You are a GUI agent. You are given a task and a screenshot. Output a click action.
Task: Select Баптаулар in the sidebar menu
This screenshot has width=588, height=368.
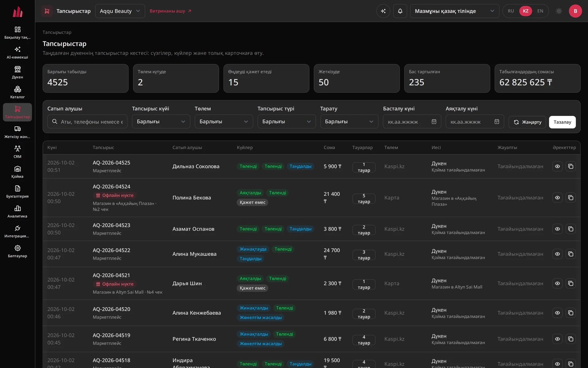(17, 251)
